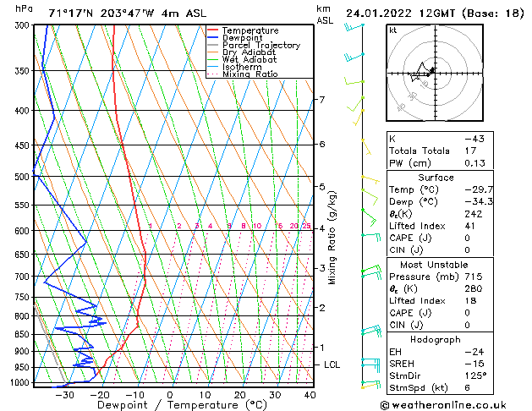Click the kt unit label in hodograph
This screenshot has width=532, height=411.
tap(393, 30)
